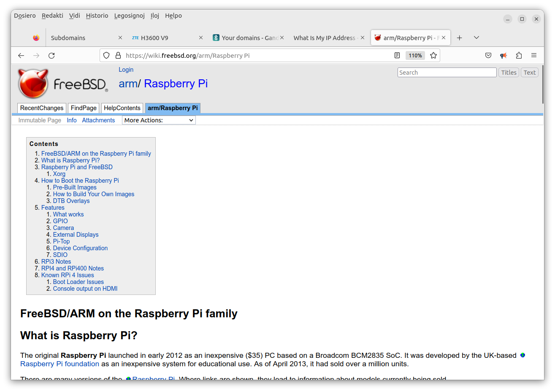Click the Titles search button
The height and width of the screenshot is (392, 555).
coord(509,73)
